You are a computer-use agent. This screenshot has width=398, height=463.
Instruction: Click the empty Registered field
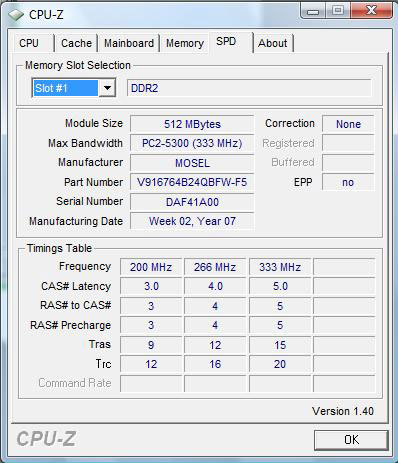pos(348,143)
